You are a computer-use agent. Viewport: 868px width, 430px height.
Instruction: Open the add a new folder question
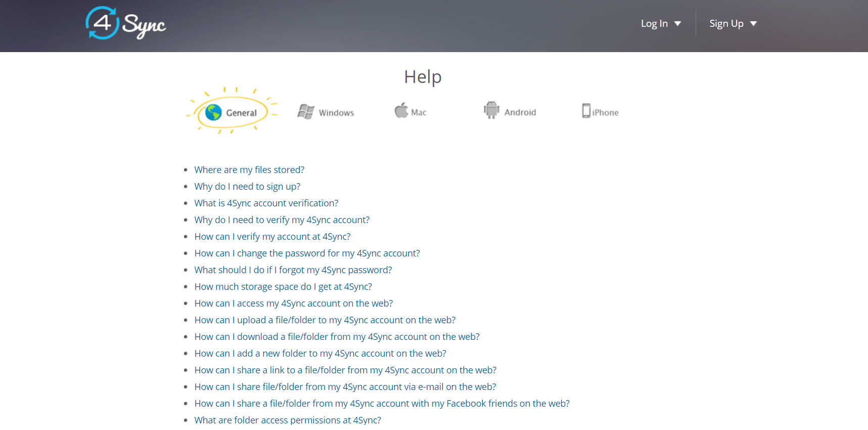[x=321, y=354]
